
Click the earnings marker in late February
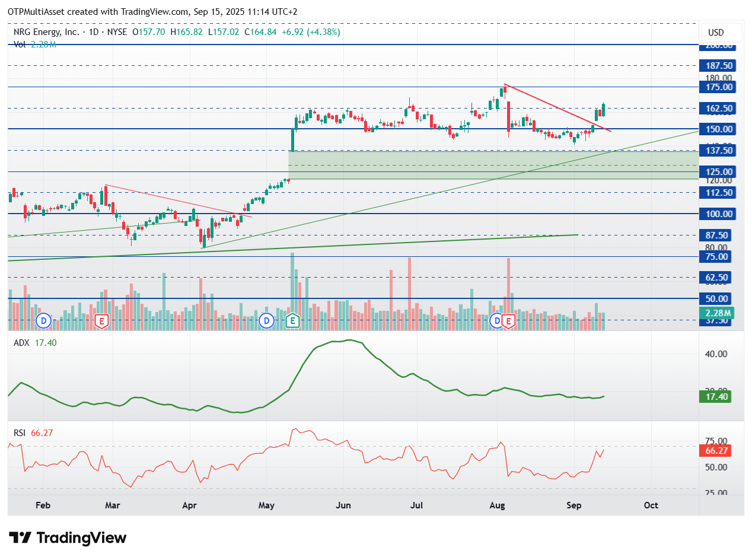(101, 321)
